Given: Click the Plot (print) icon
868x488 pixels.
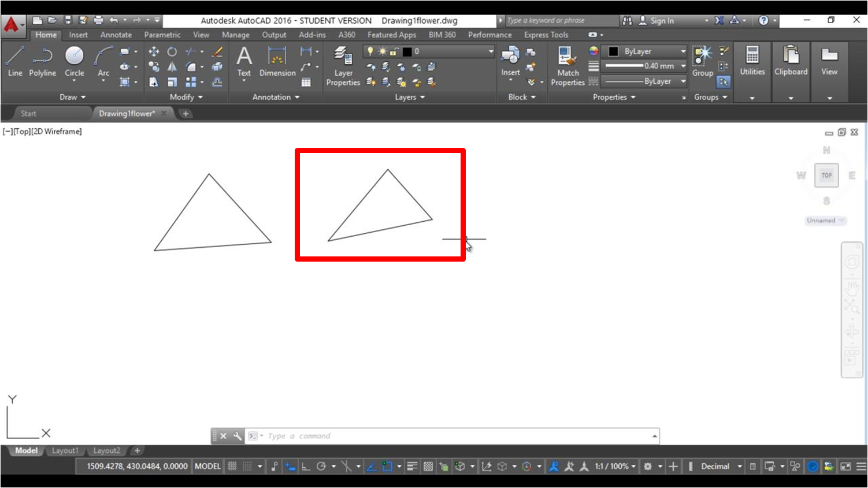Looking at the screenshot, I should tap(98, 20).
